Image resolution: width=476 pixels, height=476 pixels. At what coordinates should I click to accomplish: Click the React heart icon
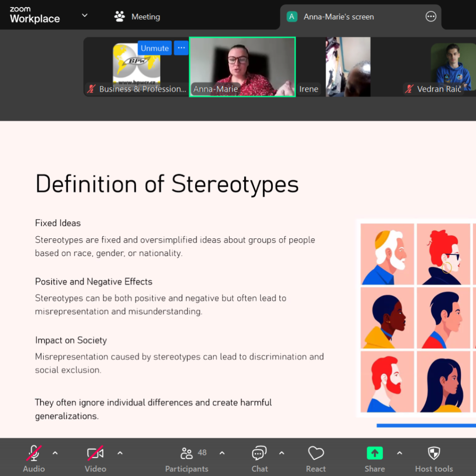[x=316, y=453]
